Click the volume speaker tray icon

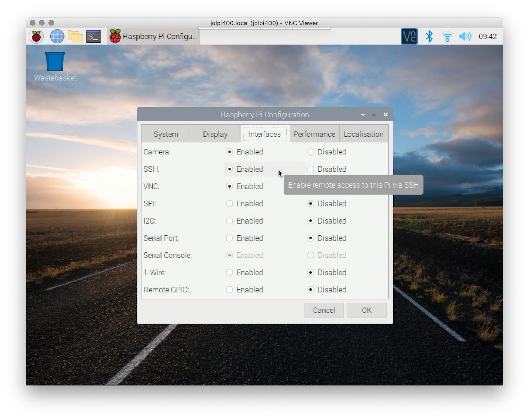pyautogui.click(x=465, y=36)
